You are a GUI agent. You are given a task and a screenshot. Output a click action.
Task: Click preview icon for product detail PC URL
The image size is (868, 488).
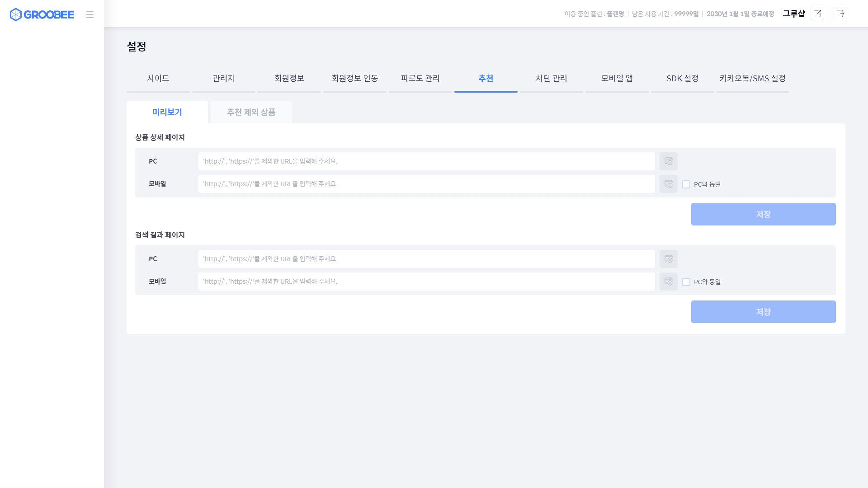coord(668,161)
